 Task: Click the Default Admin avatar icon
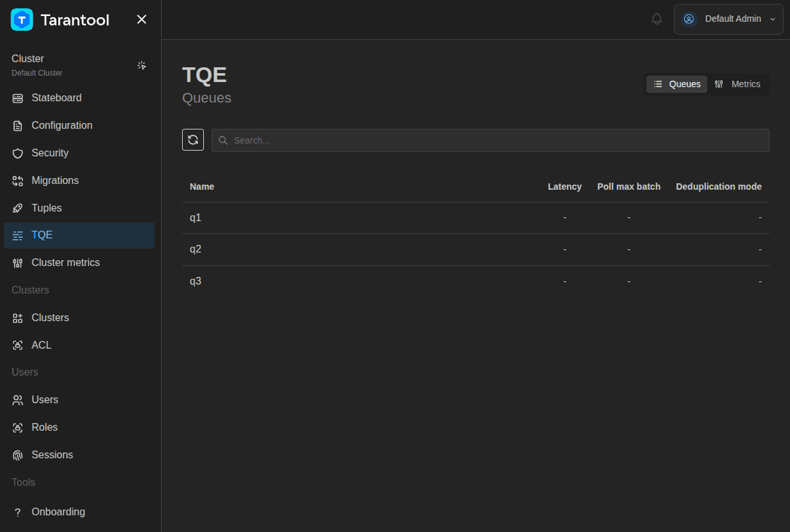(x=689, y=19)
